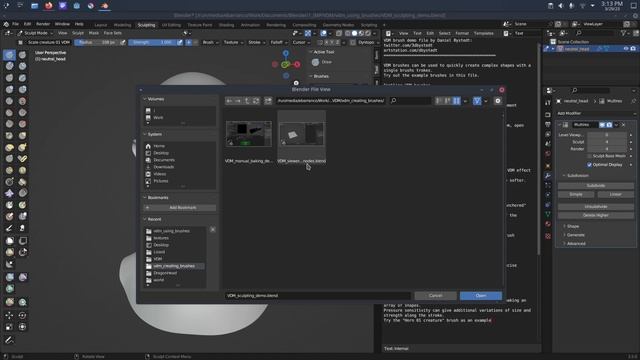Expand the Shape subpanel
Image resolution: width=640 pixels, height=360 pixels.
(x=572, y=226)
